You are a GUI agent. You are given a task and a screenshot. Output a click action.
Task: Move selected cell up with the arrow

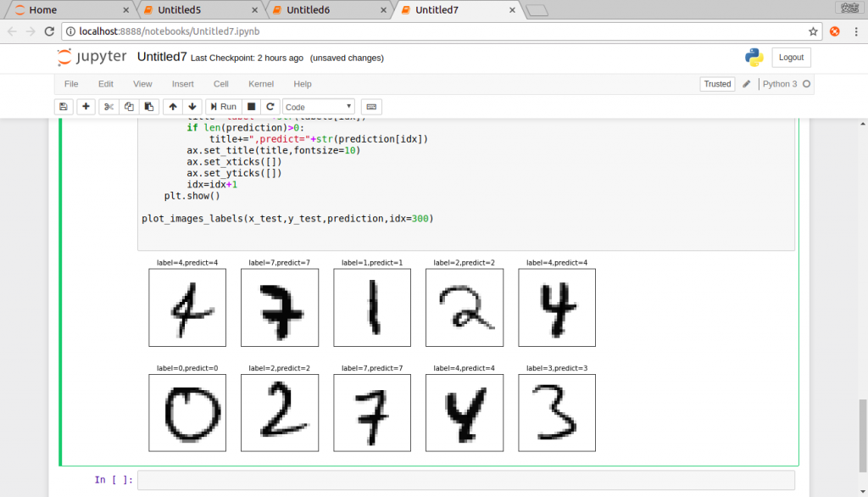[x=173, y=106]
